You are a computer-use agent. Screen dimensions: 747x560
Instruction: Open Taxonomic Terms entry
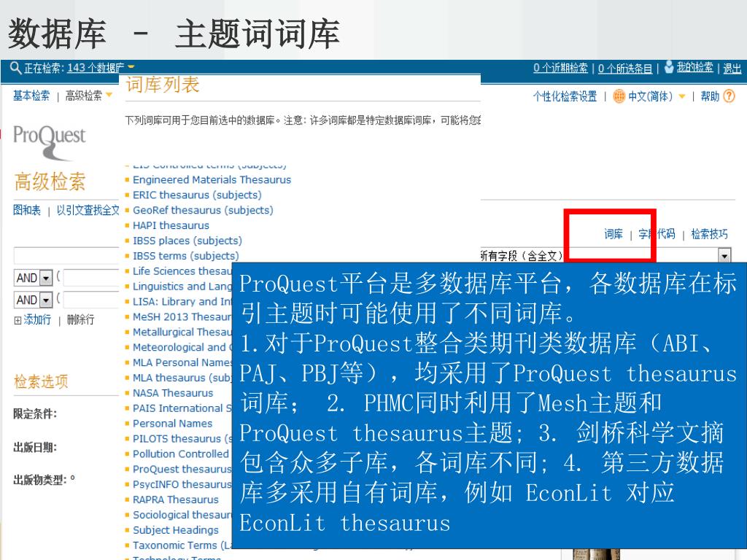[182, 545]
